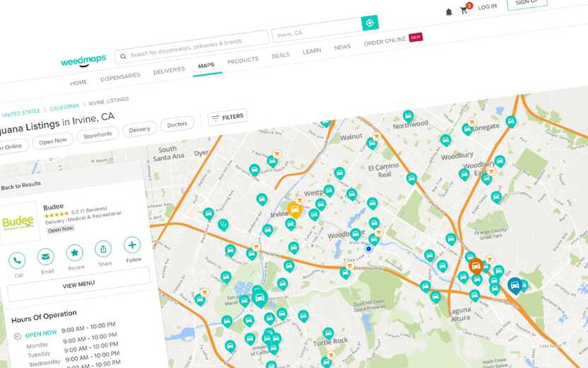
Task: Toggle the Storefronts filter chip
Action: [x=98, y=135]
